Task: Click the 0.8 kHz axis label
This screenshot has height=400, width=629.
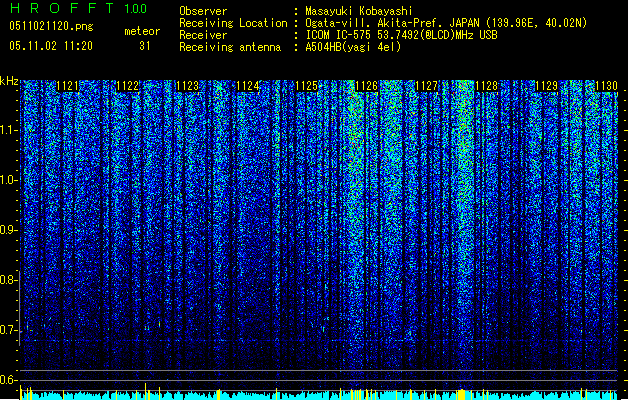Action: (x=8, y=280)
